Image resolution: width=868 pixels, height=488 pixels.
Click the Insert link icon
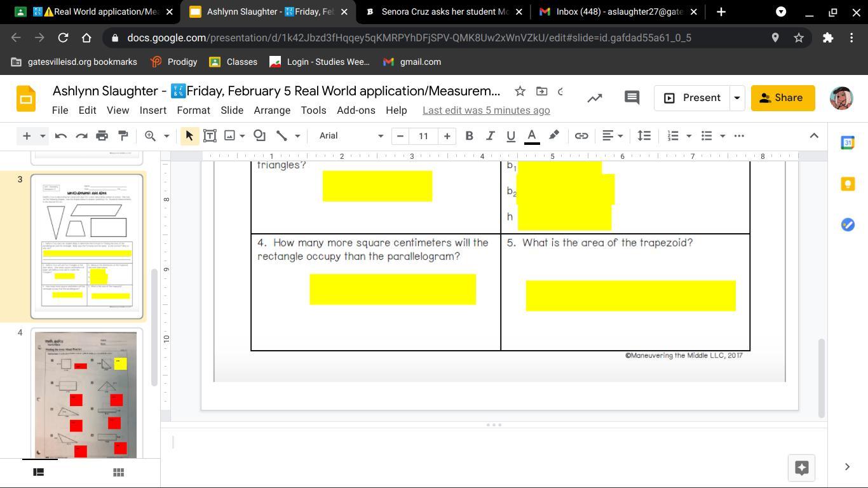pos(581,135)
